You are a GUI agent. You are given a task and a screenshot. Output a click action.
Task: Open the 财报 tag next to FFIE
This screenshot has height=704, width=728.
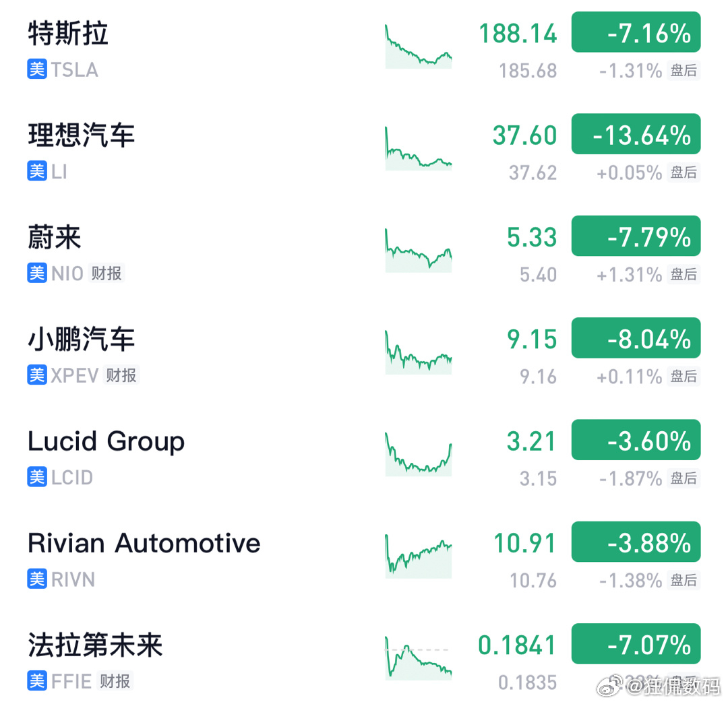[115, 681]
